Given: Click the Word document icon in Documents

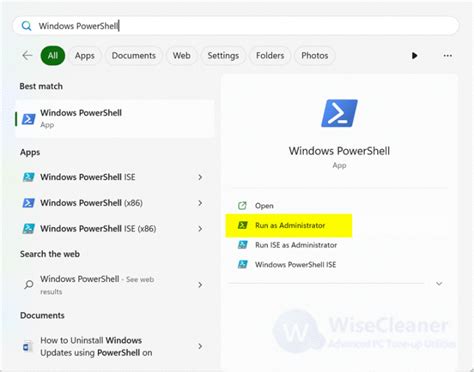Looking at the screenshot, I should (x=28, y=347).
